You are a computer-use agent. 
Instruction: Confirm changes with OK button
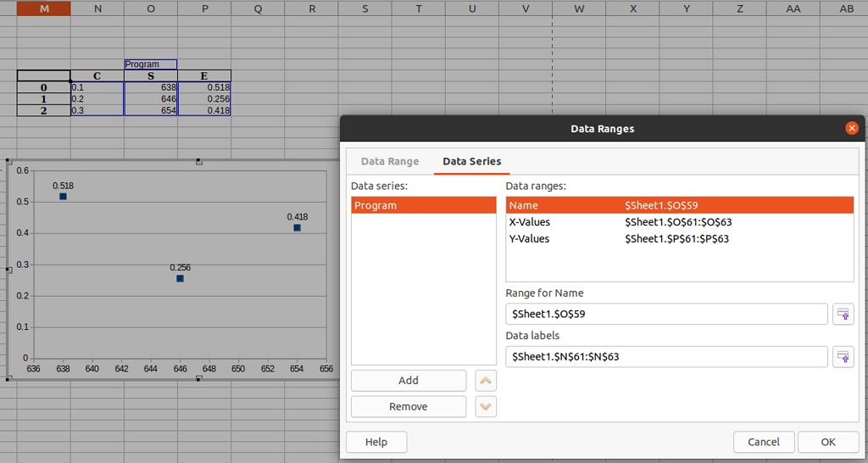click(x=828, y=442)
